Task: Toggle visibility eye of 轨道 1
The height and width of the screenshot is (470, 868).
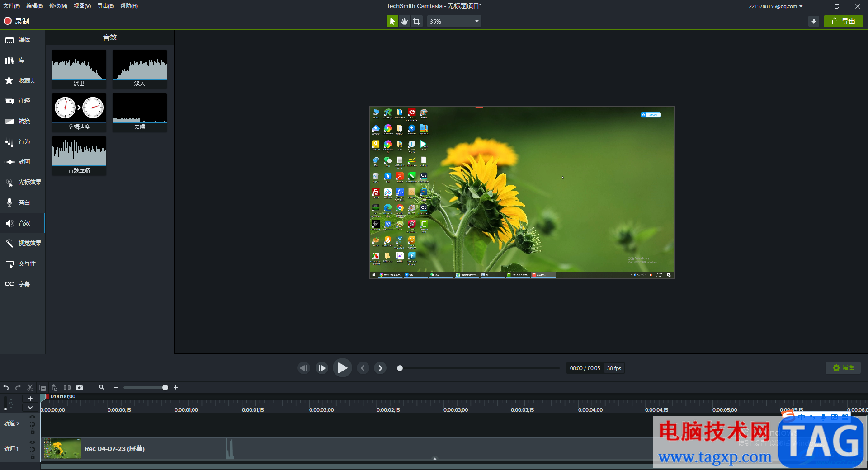Action: tap(33, 442)
